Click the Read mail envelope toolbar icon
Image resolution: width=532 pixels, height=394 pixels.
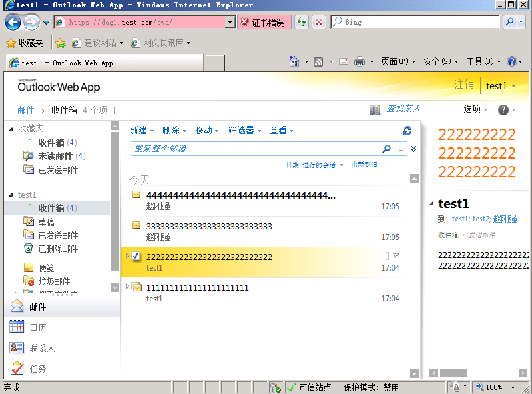pyautogui.click(x=344, y=61)
